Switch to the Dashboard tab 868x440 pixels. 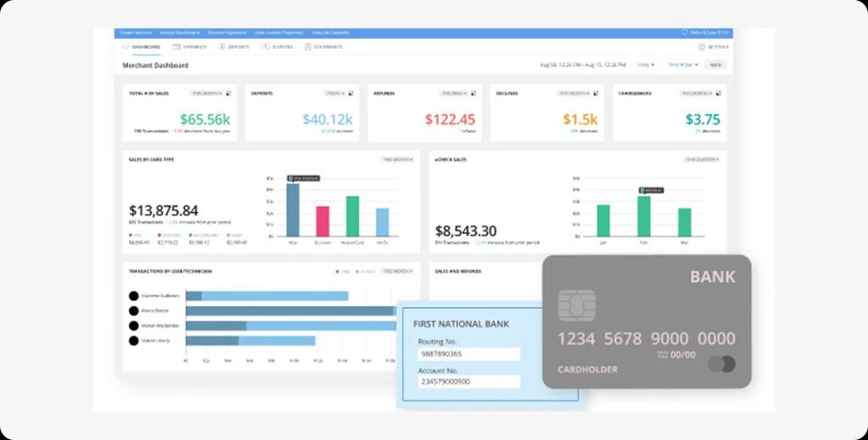coord(142,47)
